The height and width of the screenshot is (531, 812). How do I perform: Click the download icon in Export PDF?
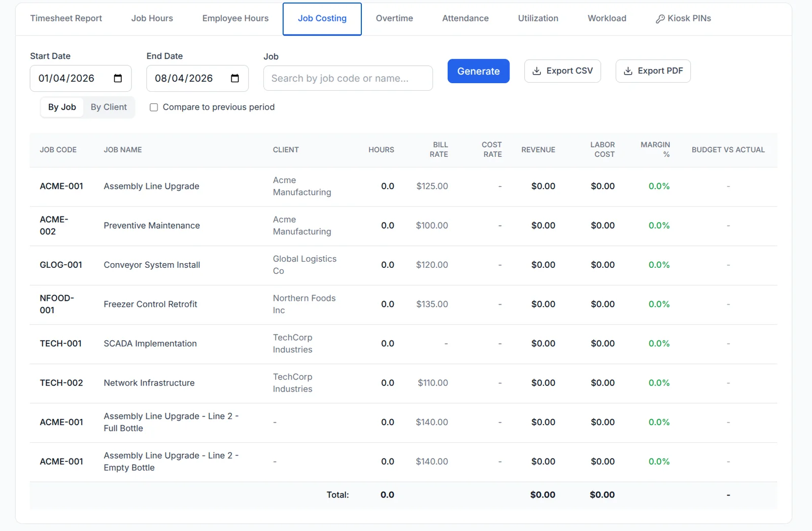pos(628,71)
